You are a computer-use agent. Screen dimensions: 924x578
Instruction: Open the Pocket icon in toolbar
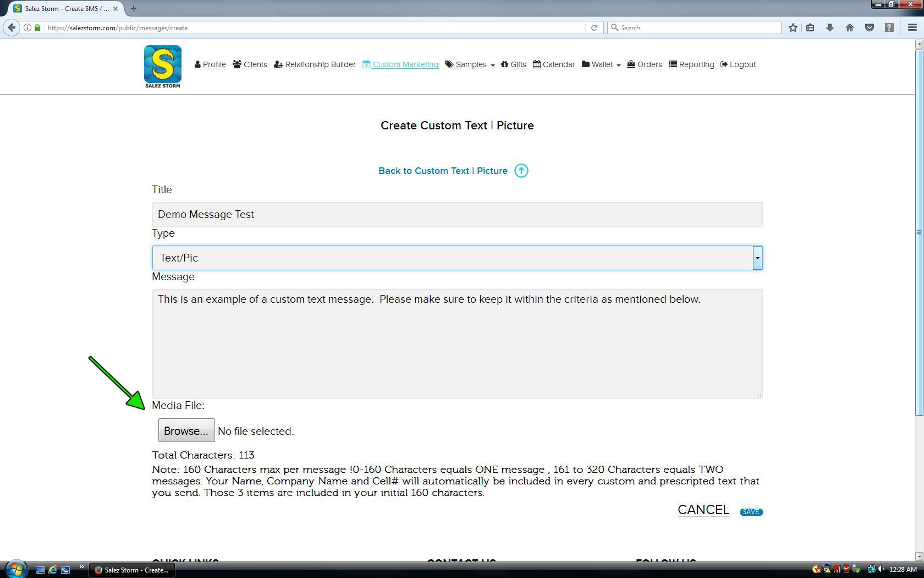[x=870, y=28]
